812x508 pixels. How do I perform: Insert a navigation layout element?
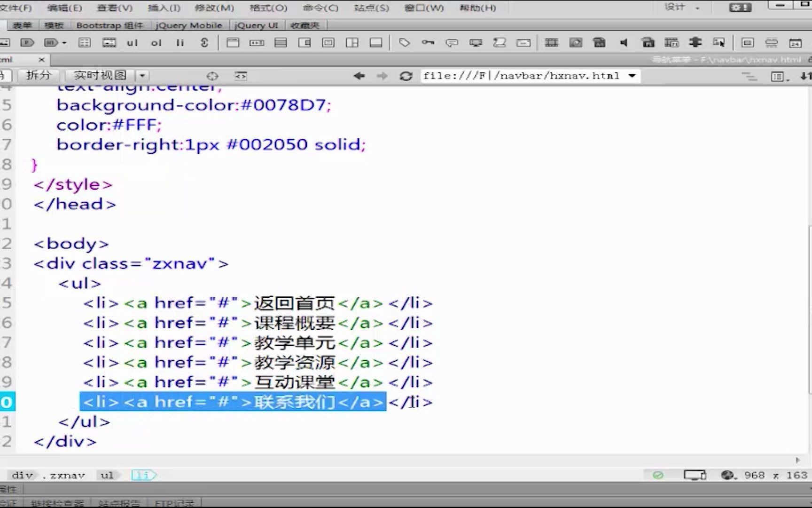257,43
